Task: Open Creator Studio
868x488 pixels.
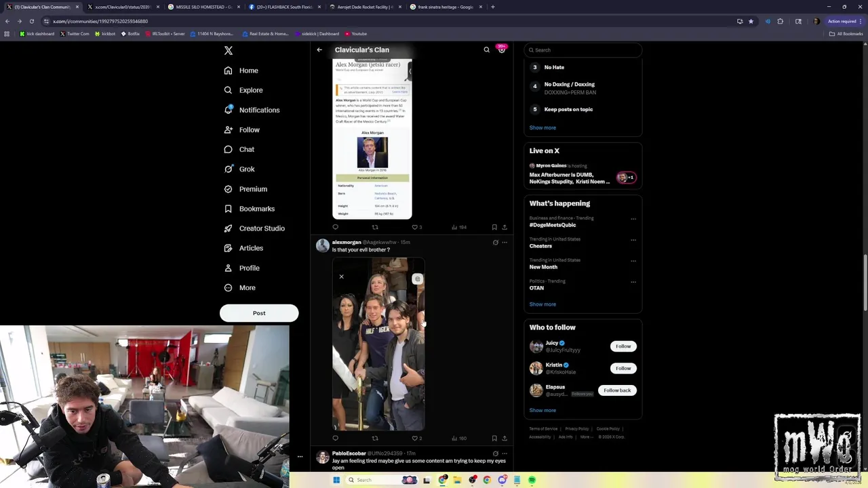Action: (254, 228)
